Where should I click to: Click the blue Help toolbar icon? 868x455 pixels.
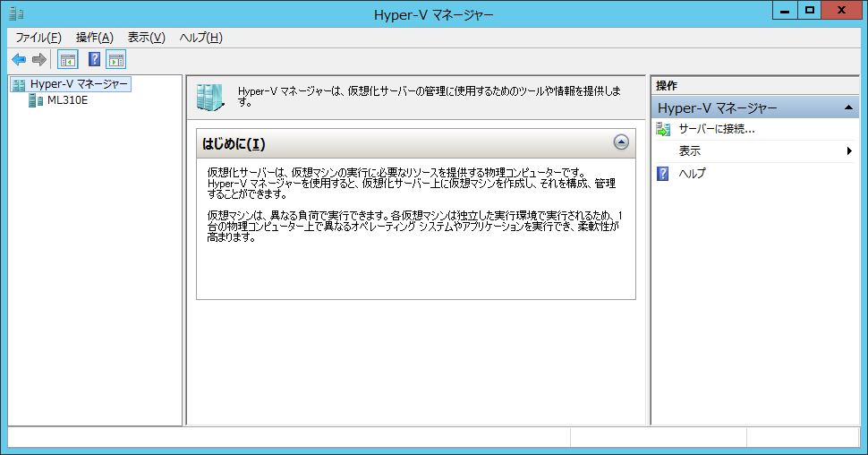coord(94,60)
